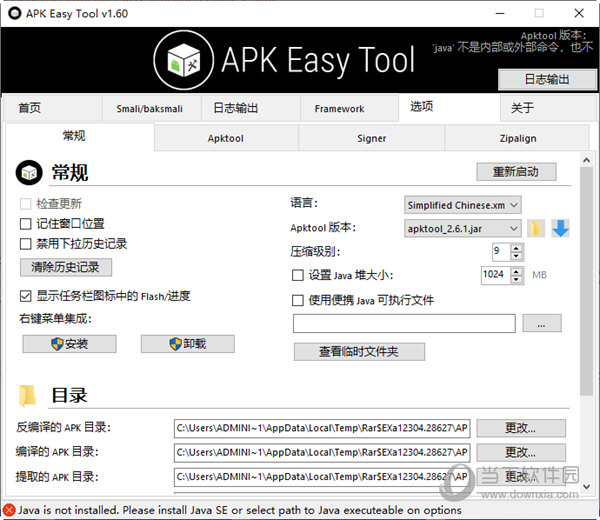Switch to the Apktool sub-tab
600x520 pixels.
pos(226,139)
